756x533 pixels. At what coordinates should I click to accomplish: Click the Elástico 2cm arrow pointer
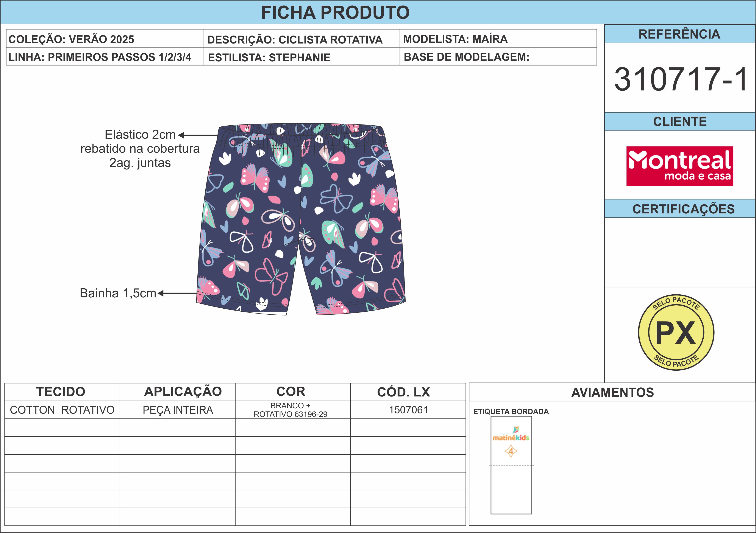[198, 135]
